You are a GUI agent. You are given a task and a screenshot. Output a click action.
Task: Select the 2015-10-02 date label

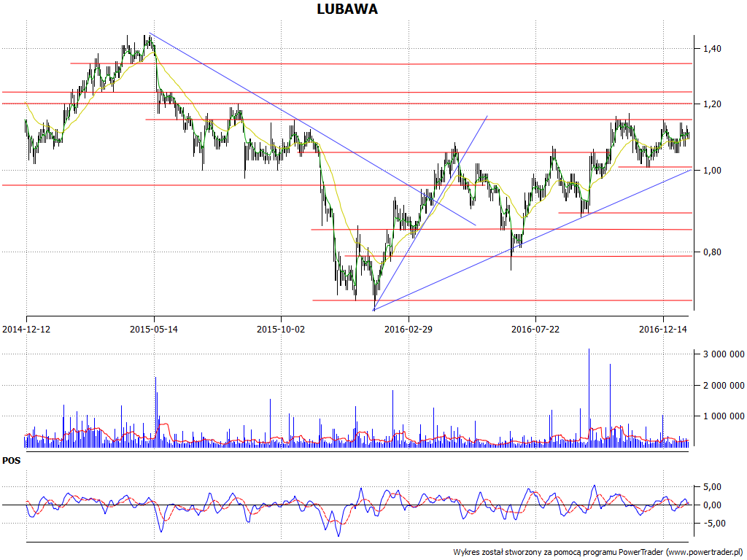pyautogui.click(x=281, y=329)
